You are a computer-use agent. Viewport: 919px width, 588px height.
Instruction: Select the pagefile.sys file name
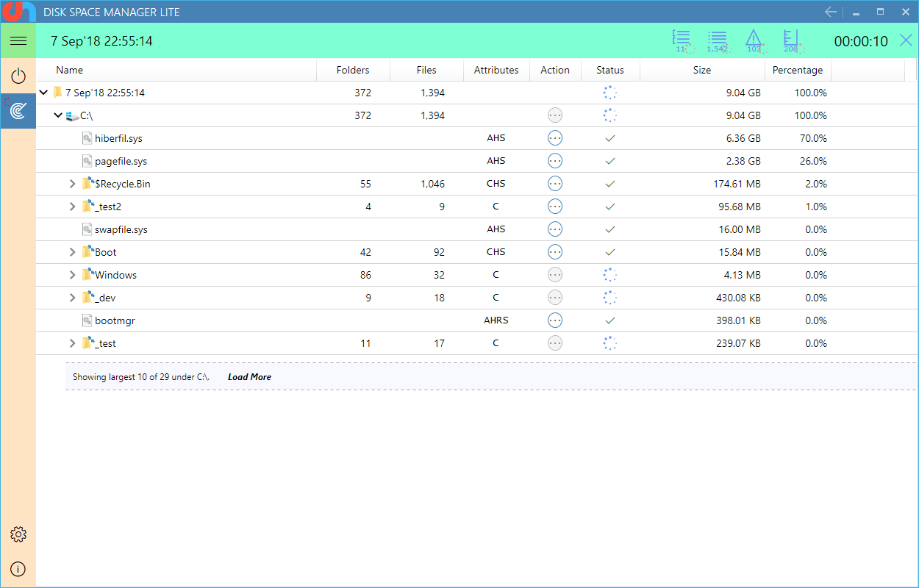point(121,161)
